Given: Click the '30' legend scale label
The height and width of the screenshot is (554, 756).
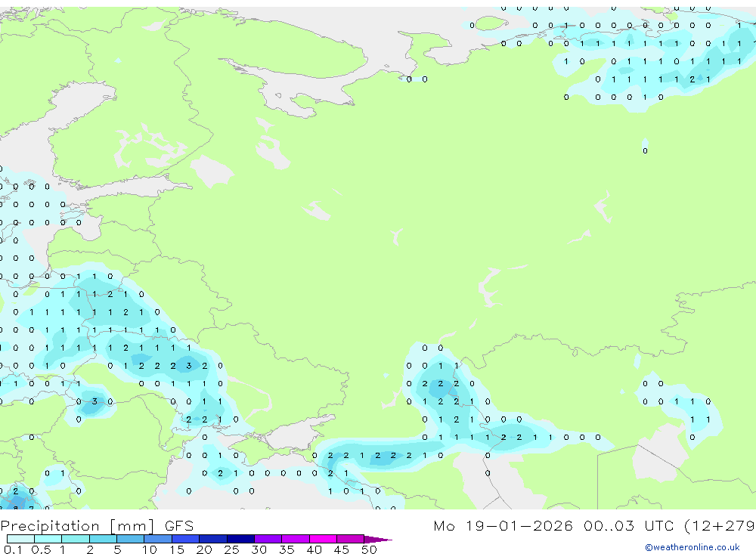Looking at the screenshot, I should click(259, 549).
